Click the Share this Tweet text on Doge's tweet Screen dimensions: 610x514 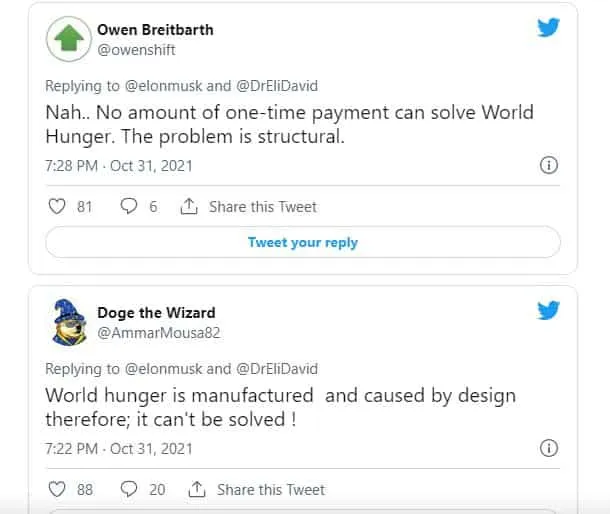point(271,489)
